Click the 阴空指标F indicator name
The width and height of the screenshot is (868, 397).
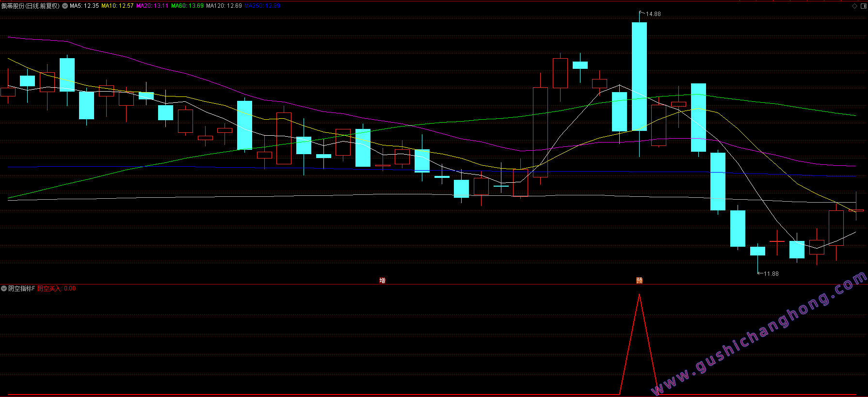point(22,288)
